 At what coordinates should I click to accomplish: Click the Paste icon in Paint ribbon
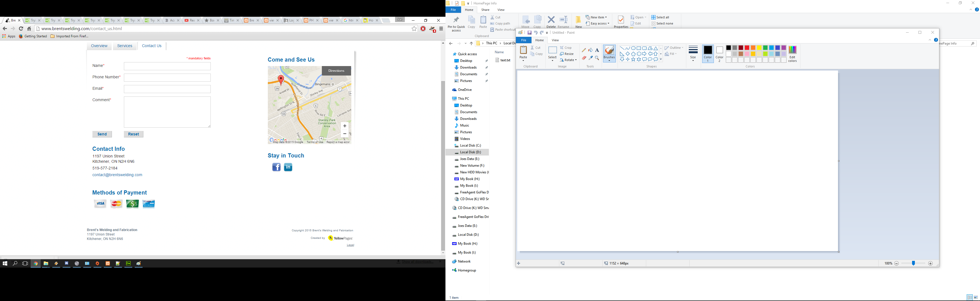coord(523,50)
